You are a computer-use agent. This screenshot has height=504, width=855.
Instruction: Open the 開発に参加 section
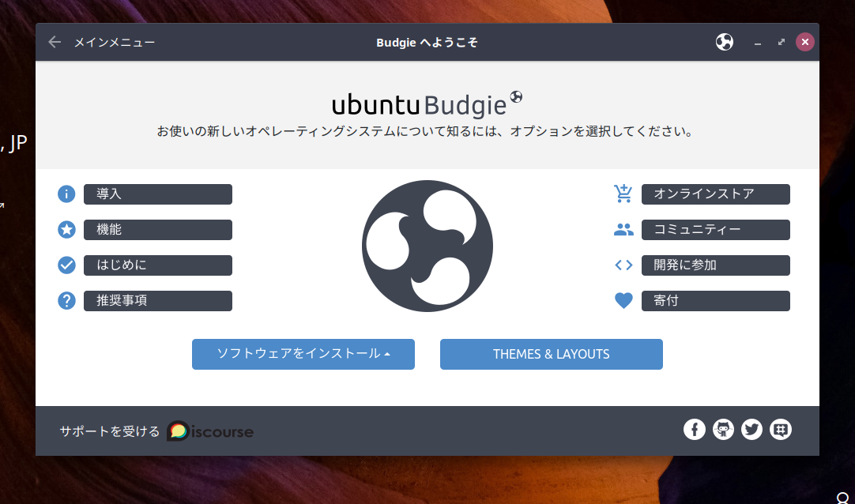[x=715, y=265]
